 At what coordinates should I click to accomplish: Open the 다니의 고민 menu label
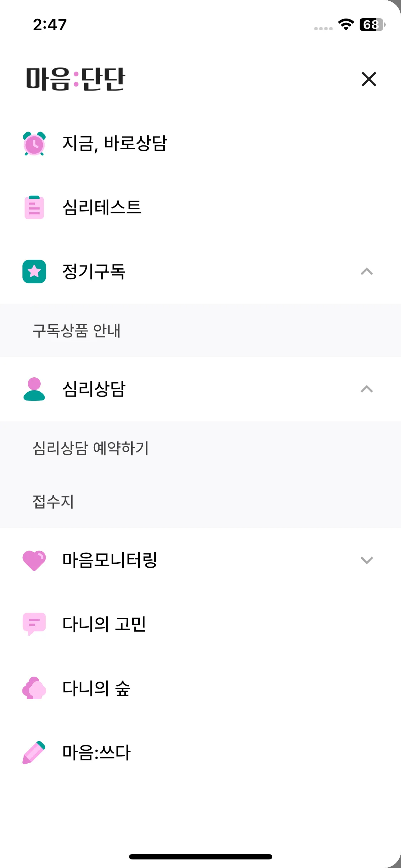point(104,624)
